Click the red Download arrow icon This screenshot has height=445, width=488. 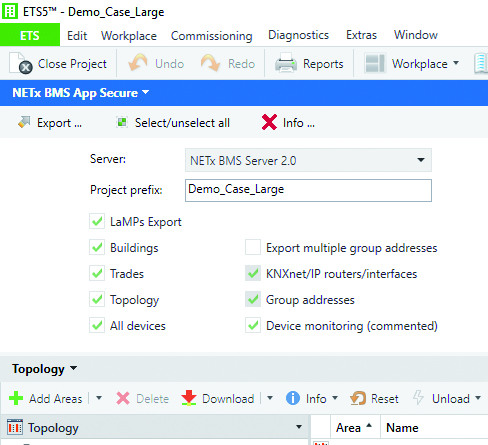click(x=189, y=398)
